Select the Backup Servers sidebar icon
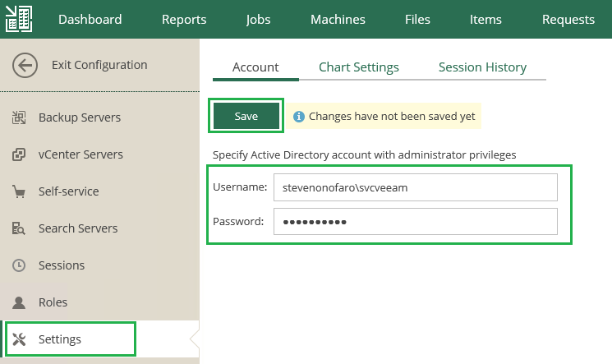 [x=19, y=117]
